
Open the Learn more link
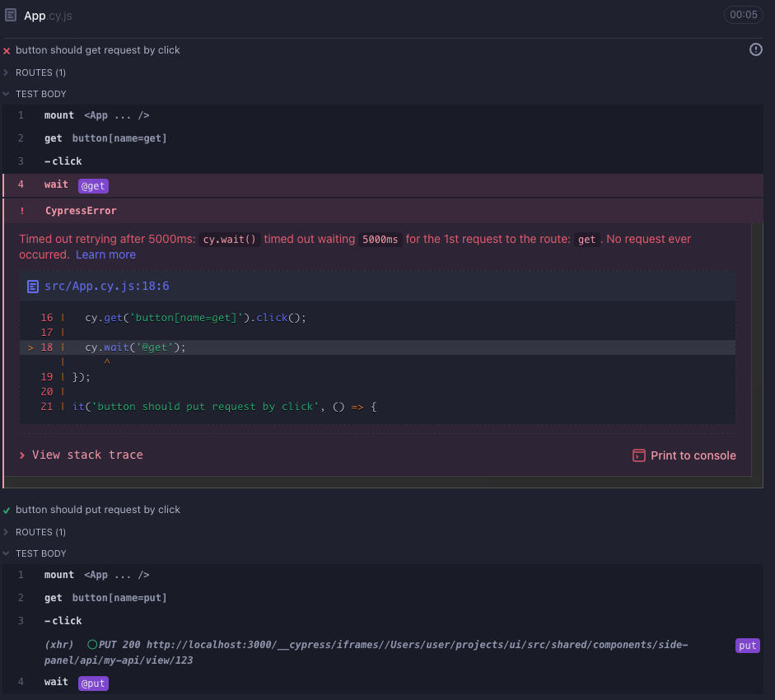point(105,254)
